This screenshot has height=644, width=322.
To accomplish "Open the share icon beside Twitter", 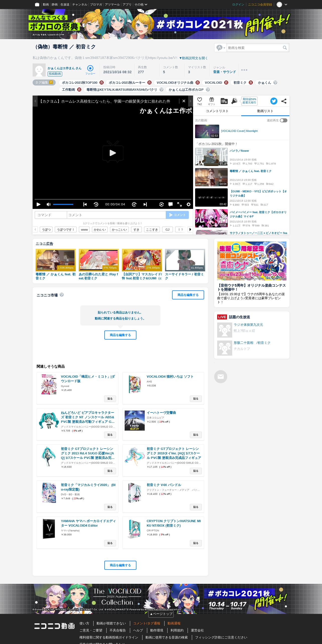I will tap(284, 101).
